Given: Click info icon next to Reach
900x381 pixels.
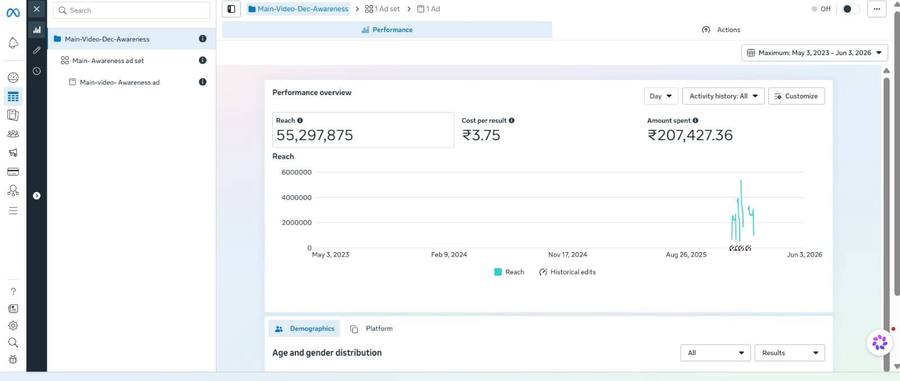Looking at the screenshot, I should point(300,120).
